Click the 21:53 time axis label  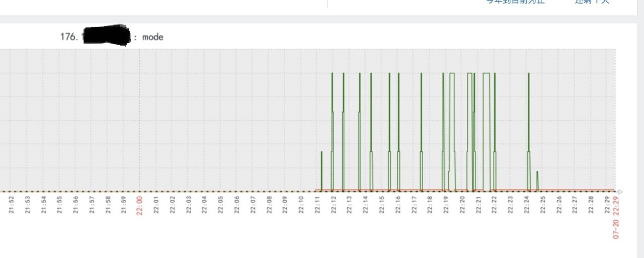coord(27,204)
